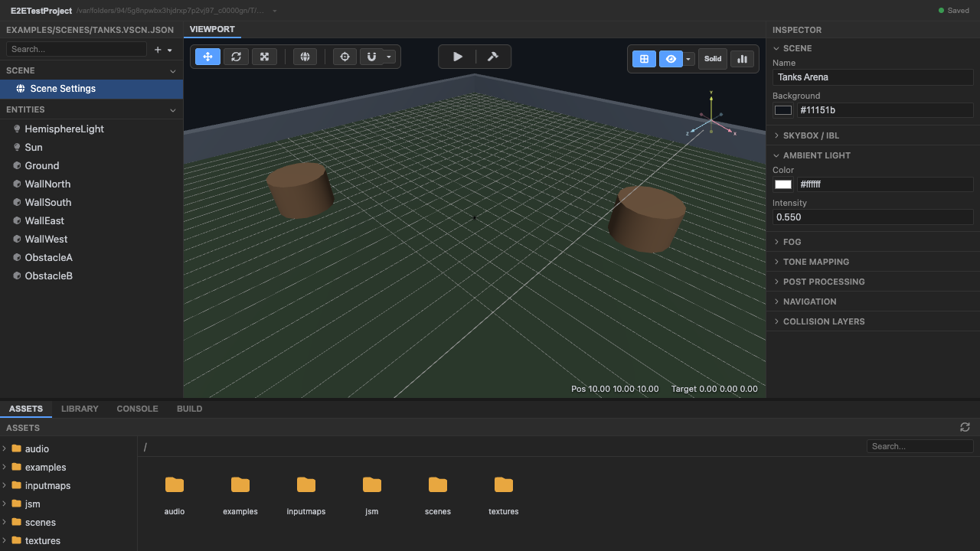Edit the Intensity value 0.550
Image resolution: width=980 pixels, height=551 pixels.
(873, 217)
